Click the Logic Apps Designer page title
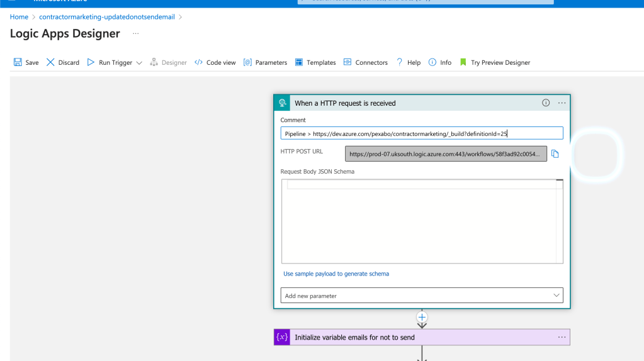Image resolution: width=644 pixels, height=361 pixels. tap(65, 33)
